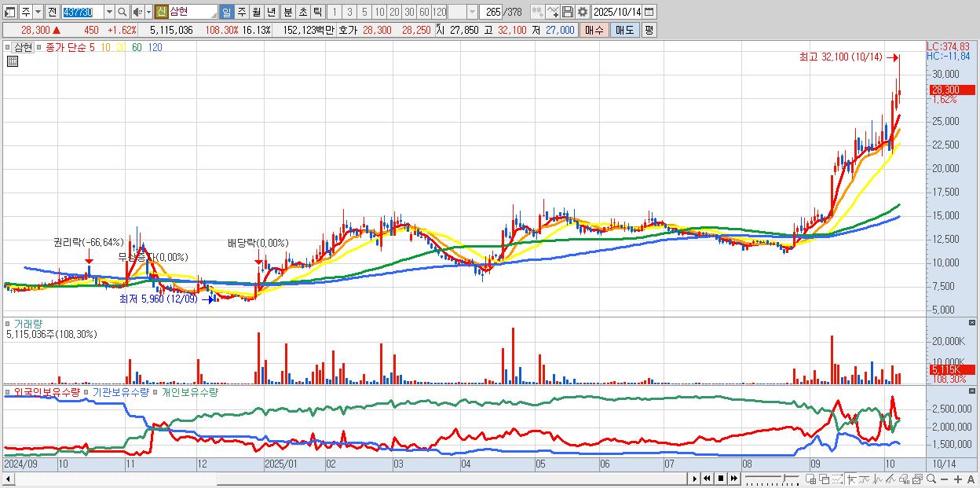Click the rewind replay button
The width and height of the screenshot is (980, 488).
[707, 479]
